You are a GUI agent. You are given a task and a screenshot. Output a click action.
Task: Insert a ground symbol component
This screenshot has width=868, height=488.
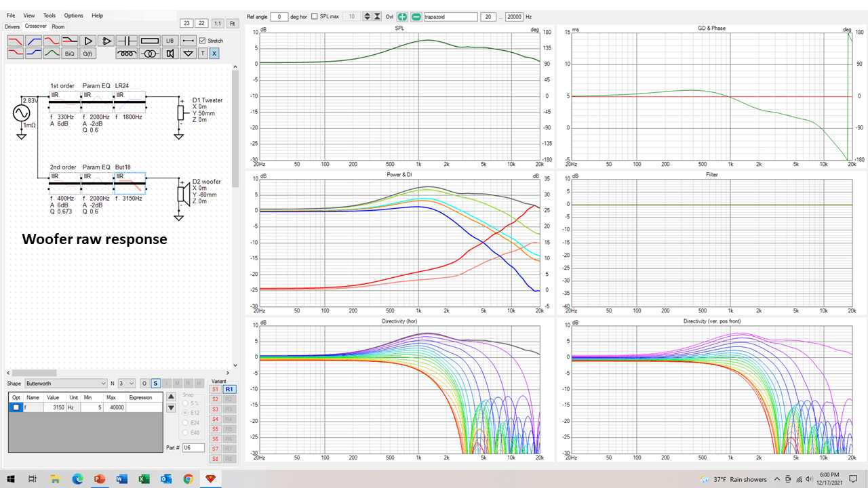tap(188, 53)
